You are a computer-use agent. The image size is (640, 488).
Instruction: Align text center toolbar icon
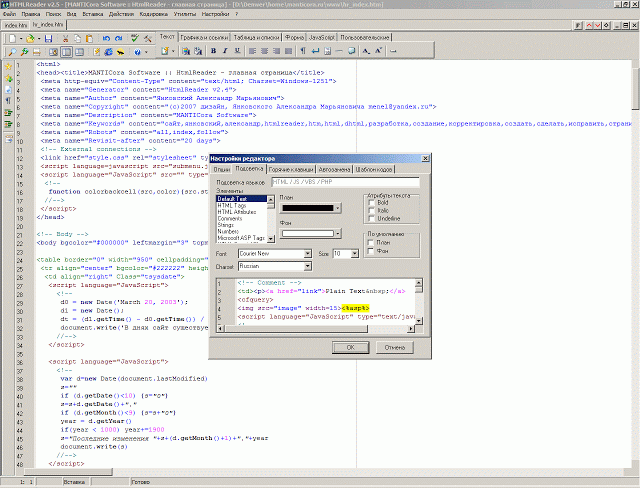pyautogui.click(x=264, y=51)
